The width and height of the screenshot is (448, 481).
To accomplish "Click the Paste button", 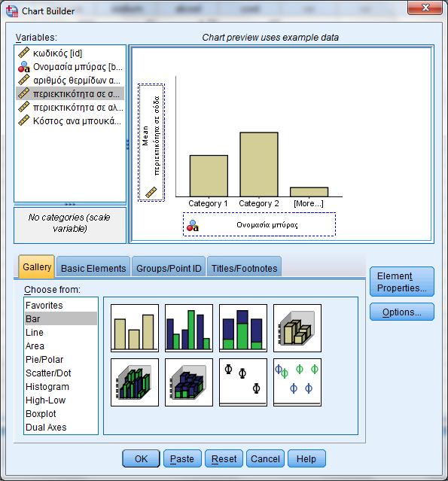I will click(x=182, y=458).
